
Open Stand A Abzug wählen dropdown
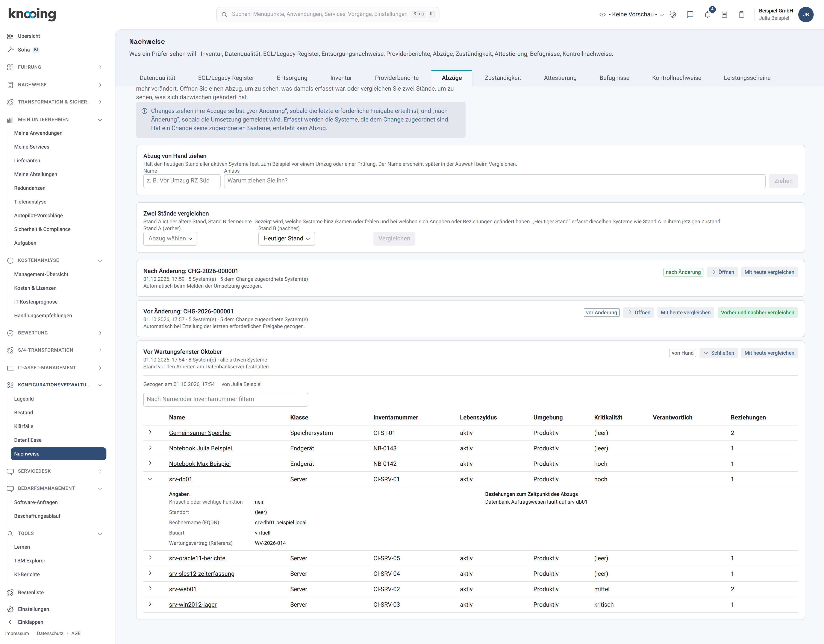[x=170, y=238]
